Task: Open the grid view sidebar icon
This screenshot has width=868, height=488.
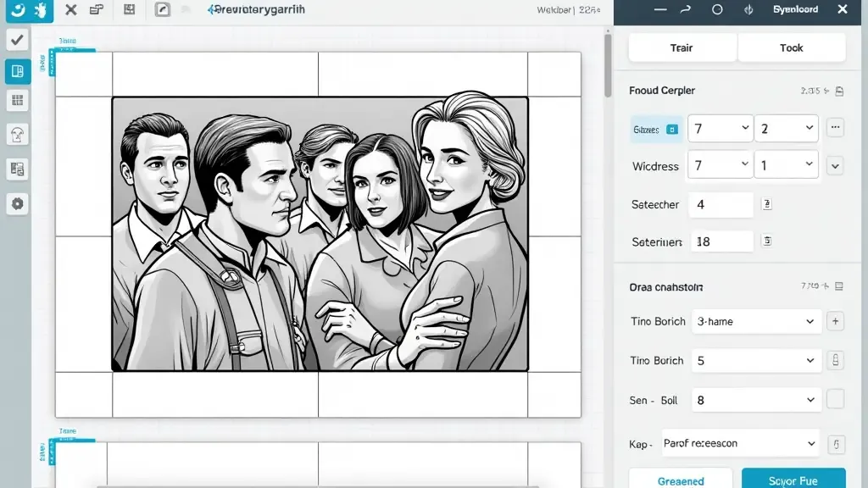Action: pos(17,101)
